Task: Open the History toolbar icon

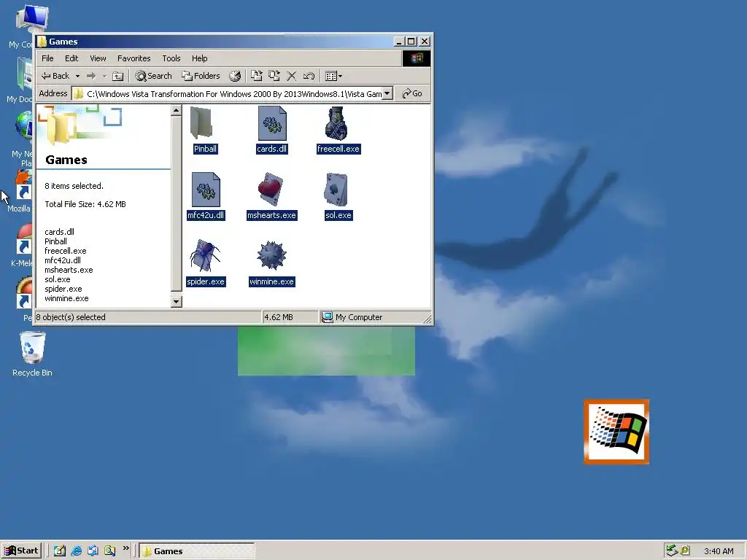Action: coord(235,76)
